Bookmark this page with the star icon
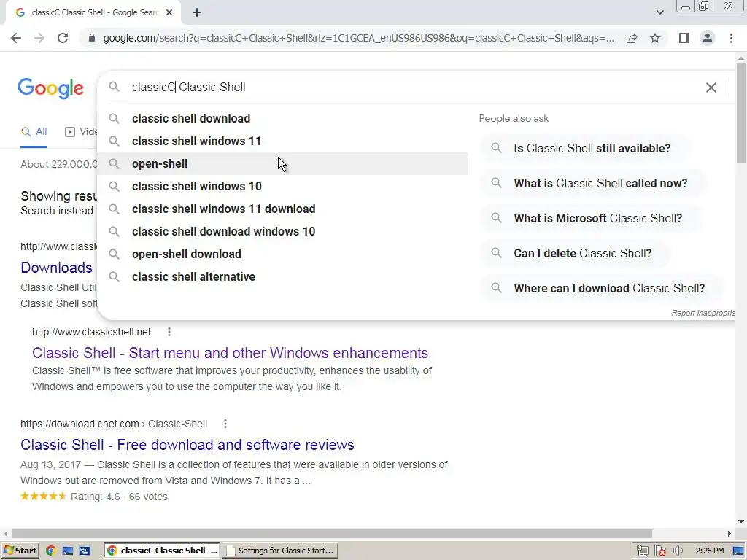Image resolution: width=747 pixels, height=560 pixels. click(x=655, y=38)
